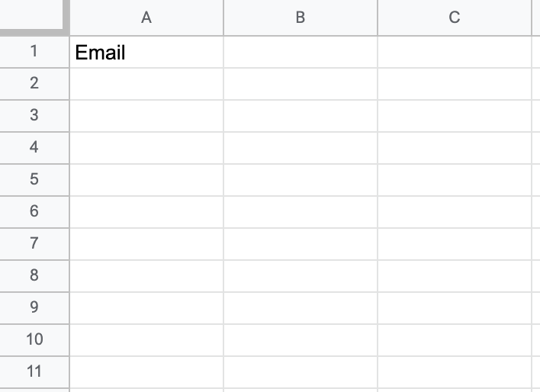The height and width of the screenshot is (392, 540).
Task: Select row 5 header
Action: point(34,180)
